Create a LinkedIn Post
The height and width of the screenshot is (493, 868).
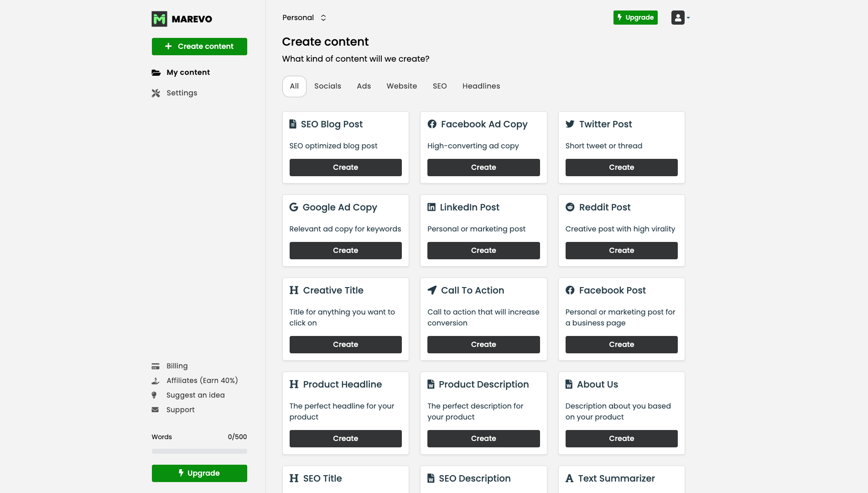coord(483,251)
